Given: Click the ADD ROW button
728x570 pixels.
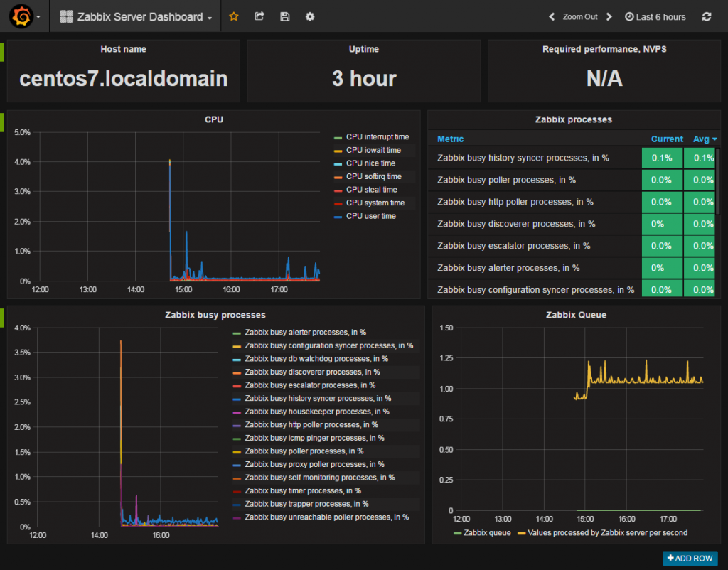Looking at the screenshot, I should [x=689, y=559].
